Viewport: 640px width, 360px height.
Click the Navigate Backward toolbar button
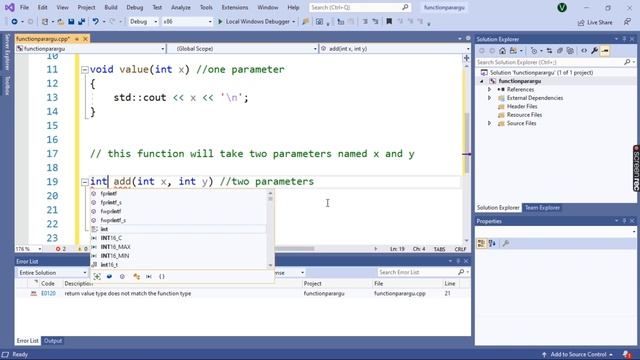(14, 22)
